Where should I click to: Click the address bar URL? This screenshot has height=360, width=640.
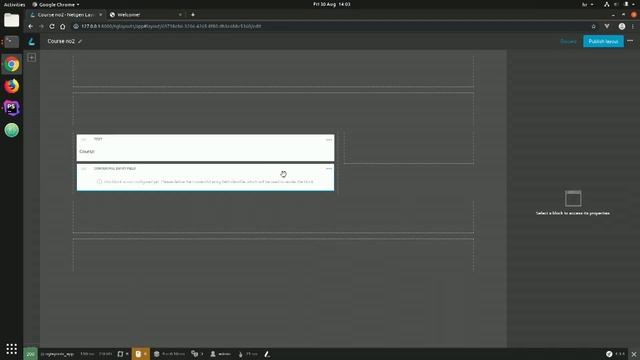[171, 26]
